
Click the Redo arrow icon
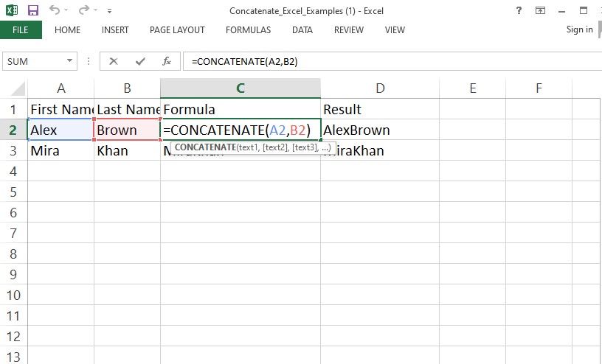point(85,11)
